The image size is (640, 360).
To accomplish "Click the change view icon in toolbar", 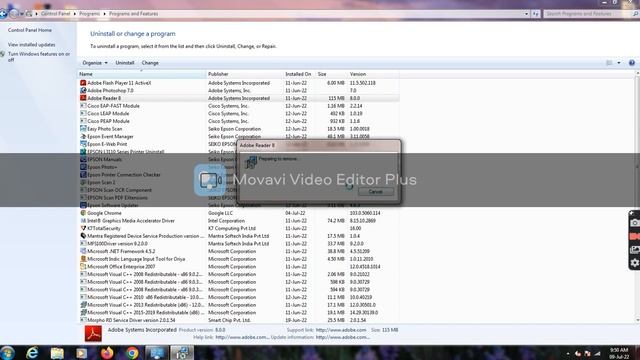I will coord(609,63).
